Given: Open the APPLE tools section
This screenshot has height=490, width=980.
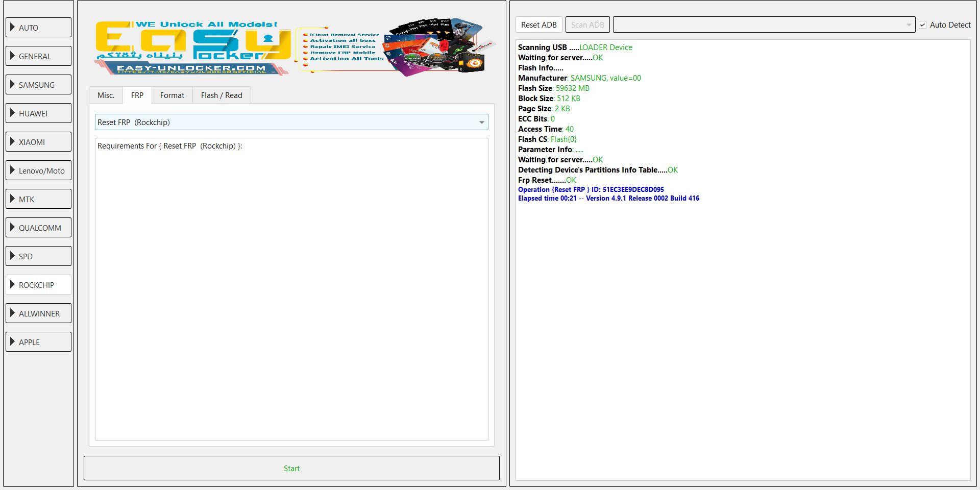Looking at the screenshot, I should [38, 341].
